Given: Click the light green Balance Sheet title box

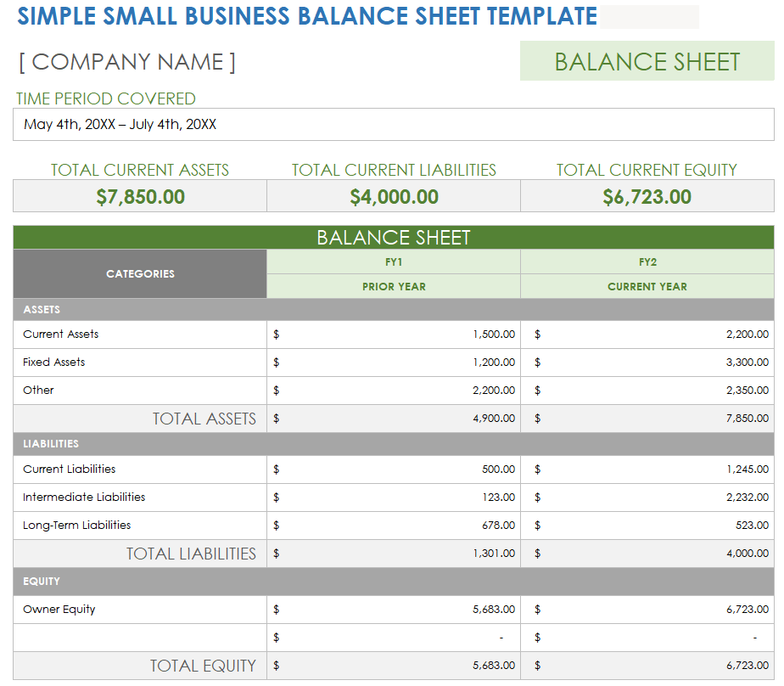Looking at the screenshot, I should 647,62.
